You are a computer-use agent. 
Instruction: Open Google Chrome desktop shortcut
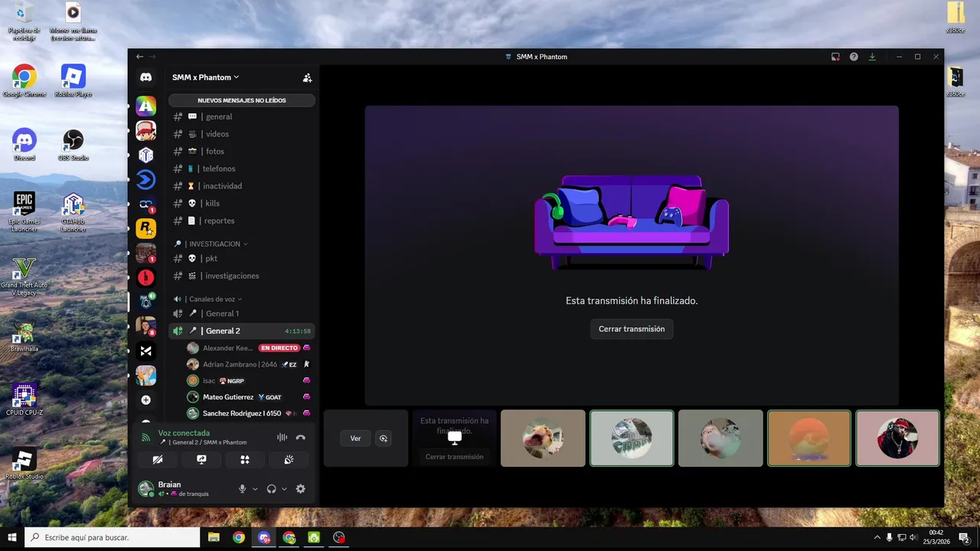(x=24, y=80)
